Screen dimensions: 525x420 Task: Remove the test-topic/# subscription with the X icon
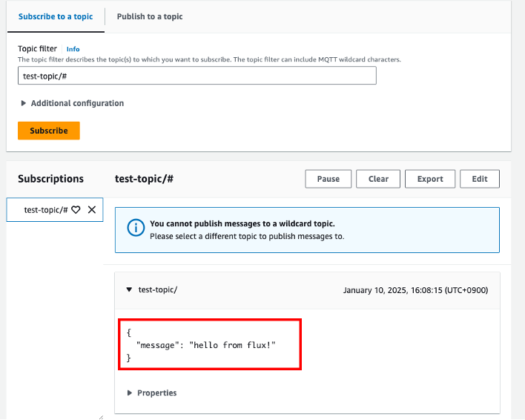pos(92,210)
